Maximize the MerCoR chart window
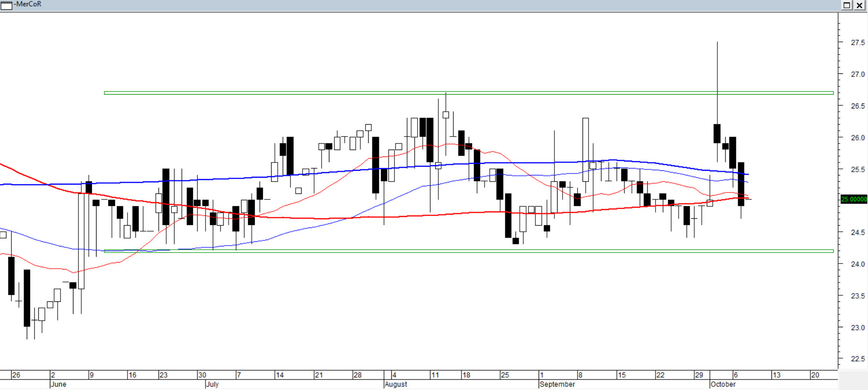 847,5
